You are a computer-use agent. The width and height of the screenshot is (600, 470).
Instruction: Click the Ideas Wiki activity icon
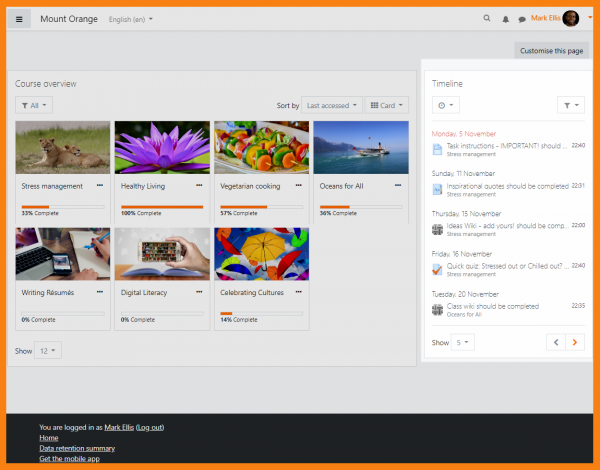click(437, 229)
